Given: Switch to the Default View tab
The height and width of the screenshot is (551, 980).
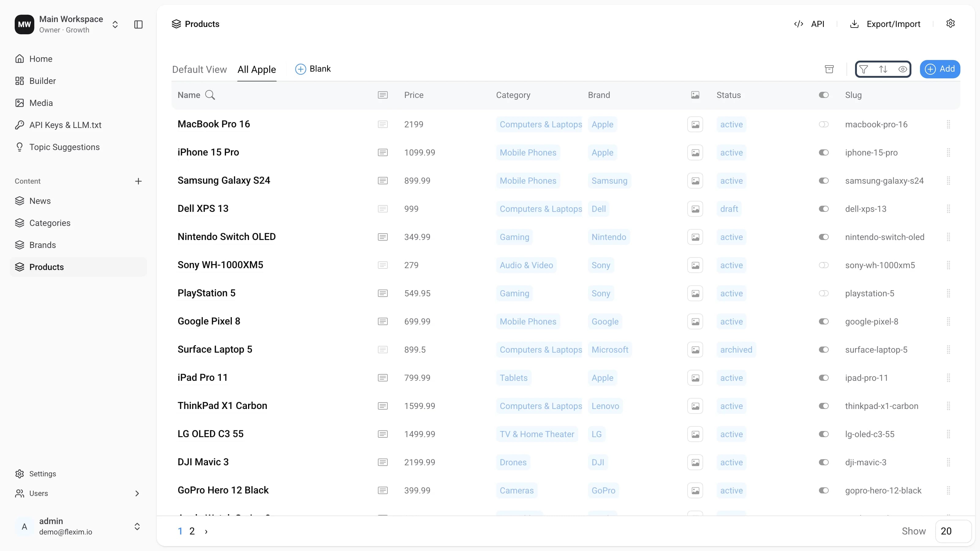Looking at the screenshot, I should [199, 69].
